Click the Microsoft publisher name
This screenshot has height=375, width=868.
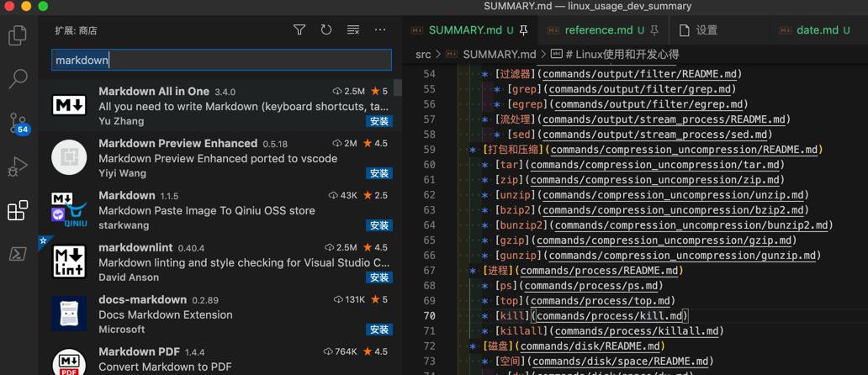pyautogui.click(x=122, y=329)
